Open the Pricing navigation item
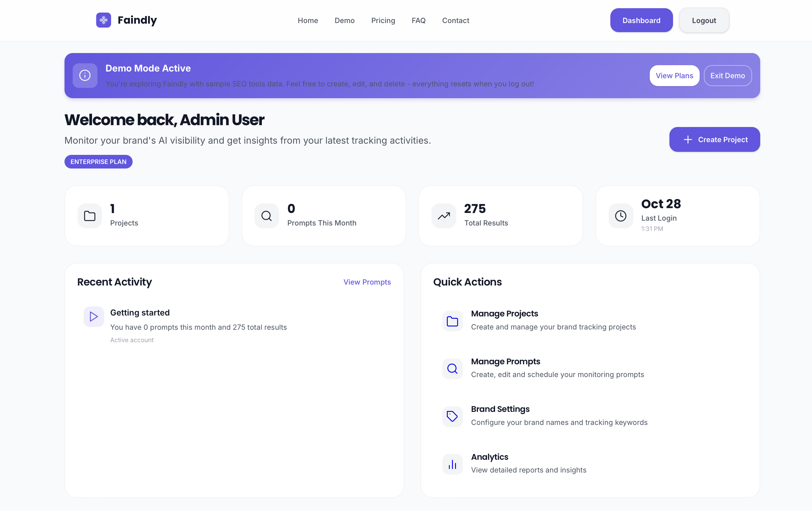This screenshot has width=812, height=511. pyautogui.click(x=383, y=21)
